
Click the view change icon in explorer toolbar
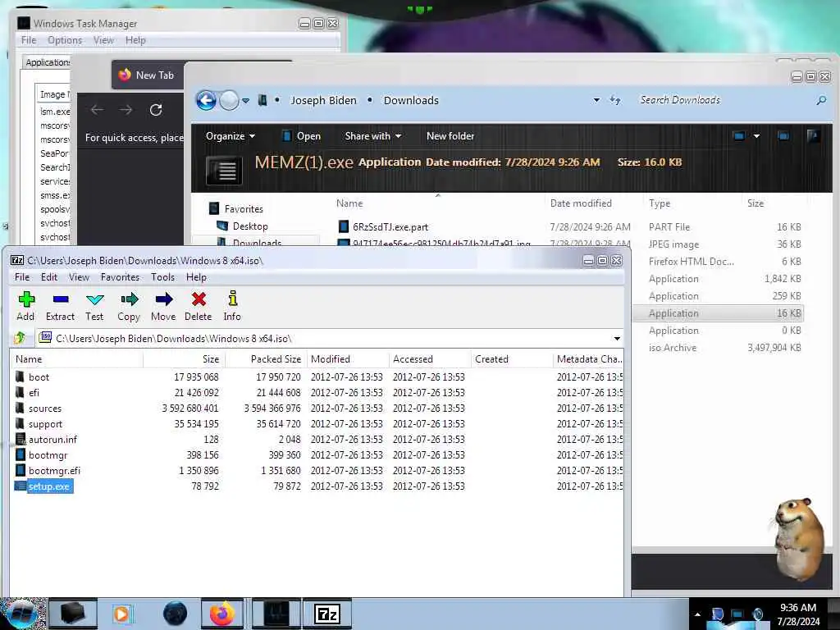[739, 136]
